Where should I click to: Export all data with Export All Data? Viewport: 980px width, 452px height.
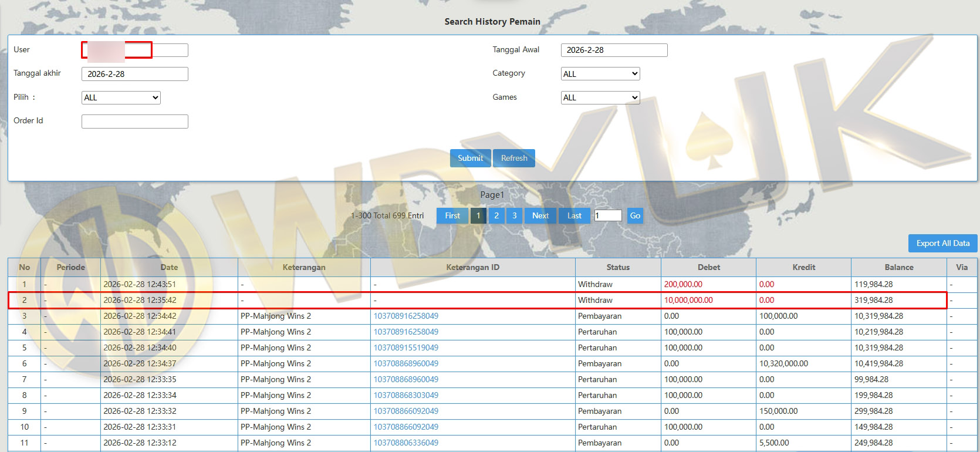pyautogui.click(x=942, y=243)
